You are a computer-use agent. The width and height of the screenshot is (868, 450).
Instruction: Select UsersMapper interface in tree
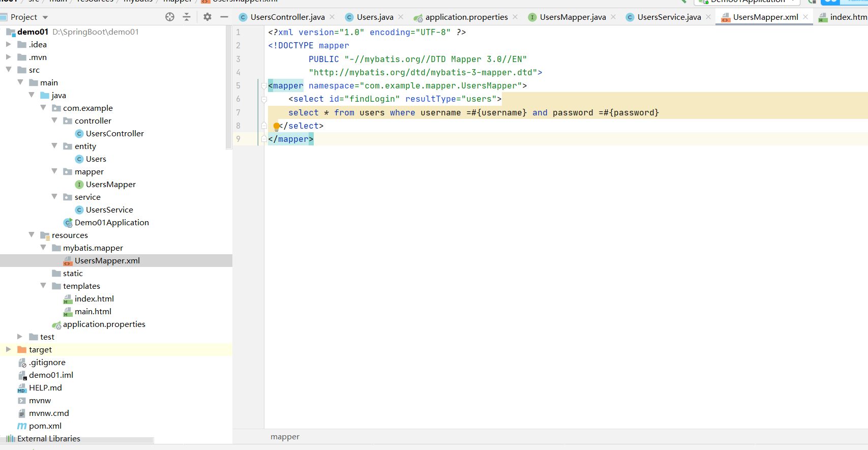pyautogui.click(x=110, y=184)
